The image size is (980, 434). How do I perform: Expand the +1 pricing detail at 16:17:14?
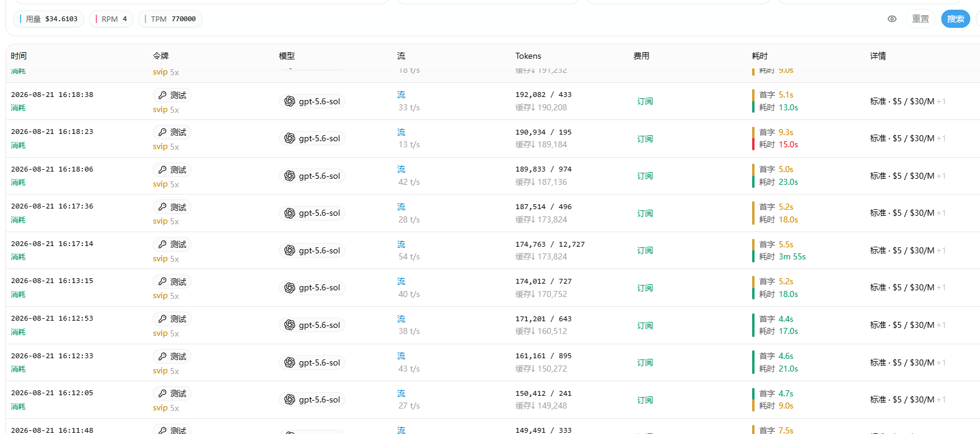(x=941, y=250)
